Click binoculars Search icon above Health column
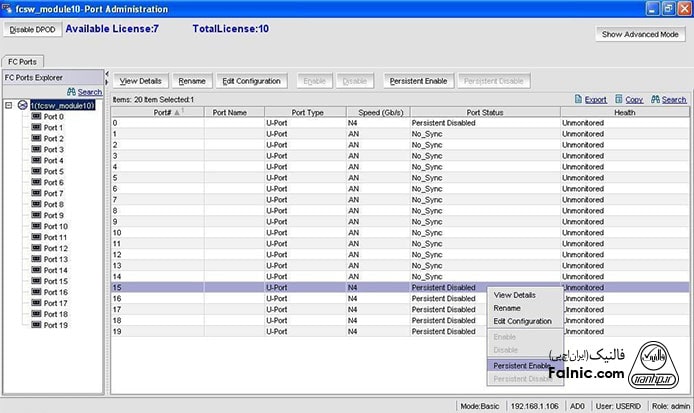This screenshot has height=413, width=694. click(x=655, y=100)
